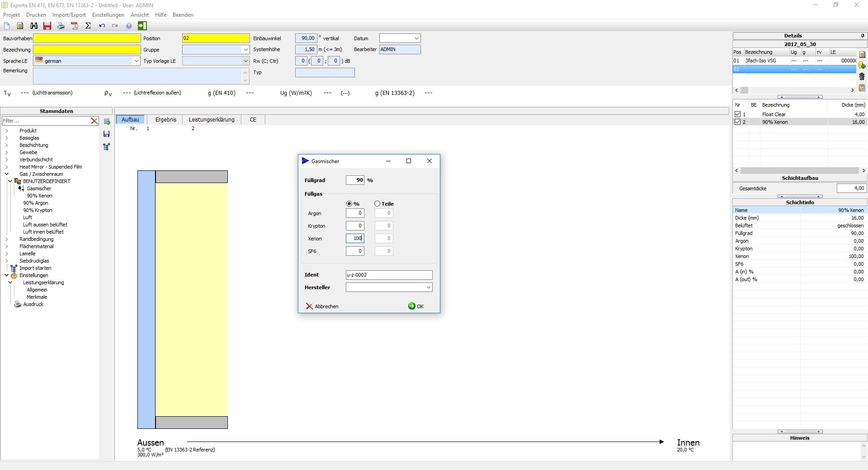
Task: Click the tree-plus icon below the blue floppy
Action: [x=107, y=146]
